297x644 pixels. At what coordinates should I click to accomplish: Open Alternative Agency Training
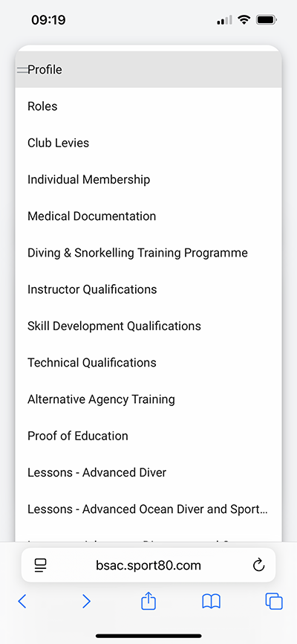pyautogui.click(x=148, y=399)
